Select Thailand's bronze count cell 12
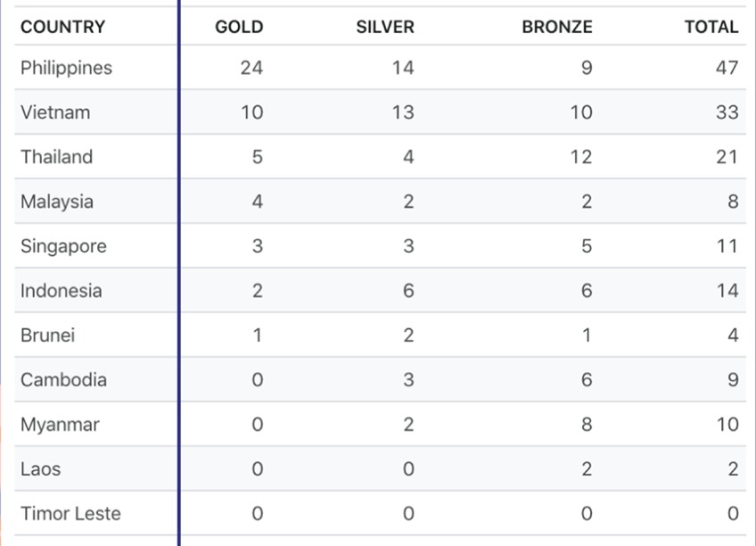756x546 pixels. click(581, 157)
